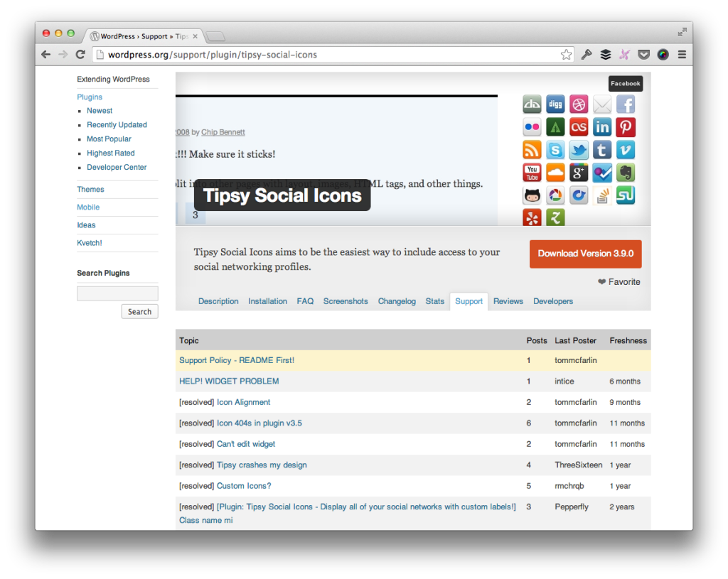
Task: Go to Most Popular plugins
Action: click(x=109, y=139)
